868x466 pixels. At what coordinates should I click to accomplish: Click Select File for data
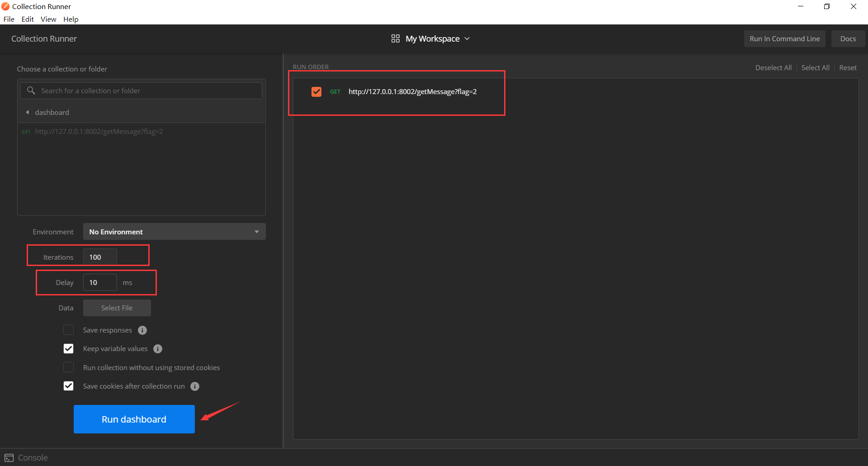pos(117,308)
